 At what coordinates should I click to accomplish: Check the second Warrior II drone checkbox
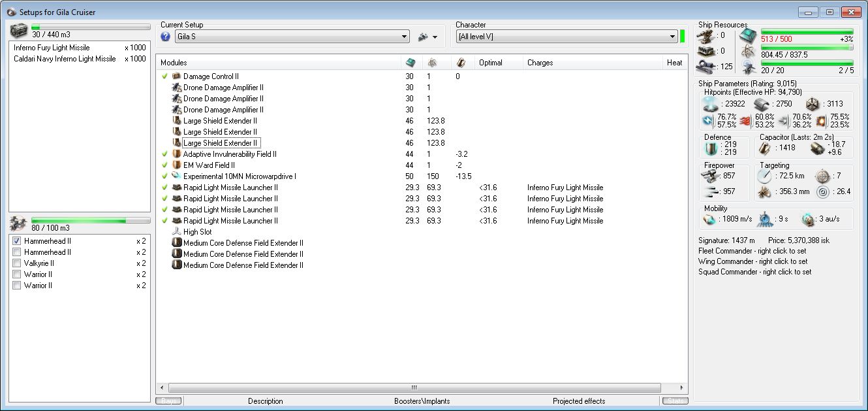pos(17,286)
